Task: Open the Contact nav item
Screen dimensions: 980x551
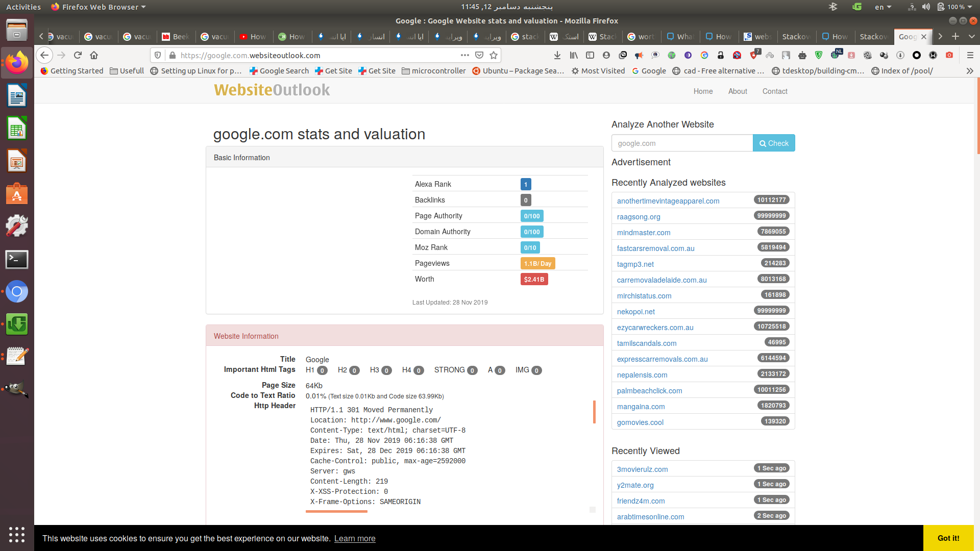Action: (775, 91)
